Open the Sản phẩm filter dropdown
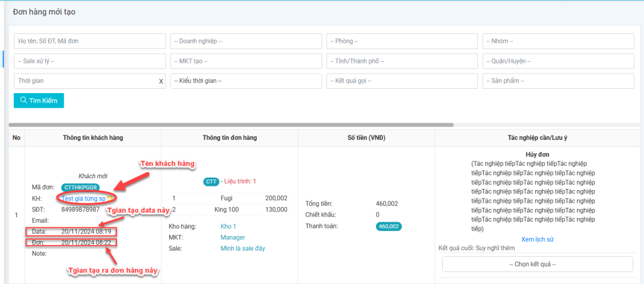The image size is (644, 284). coord(558,81)
